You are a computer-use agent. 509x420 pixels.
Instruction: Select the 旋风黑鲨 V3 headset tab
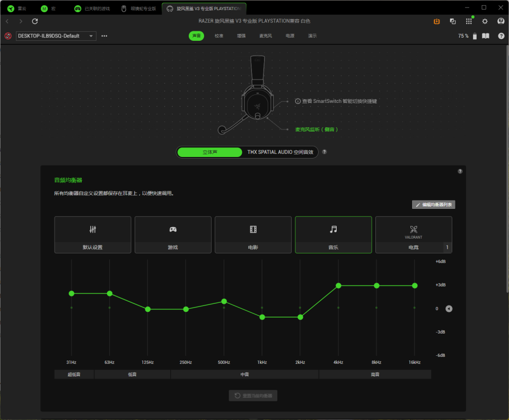pyautogui.click(x=204, y=8)
